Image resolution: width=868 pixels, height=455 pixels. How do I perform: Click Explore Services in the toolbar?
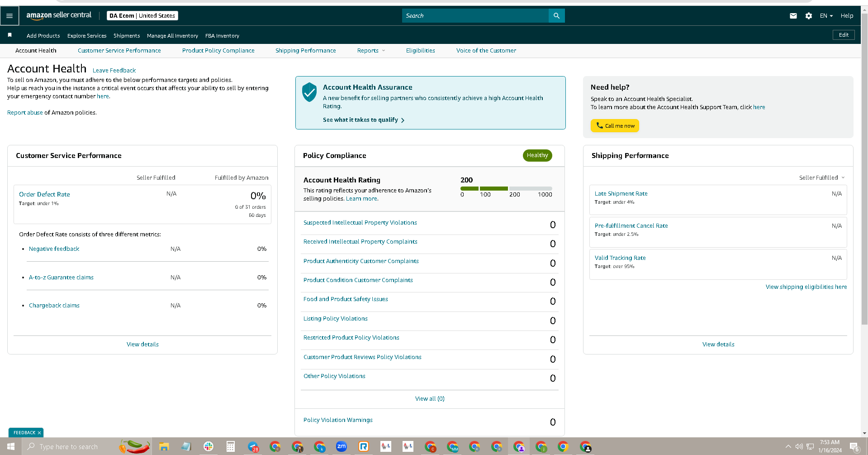pyautogui.click(x=87, y=36)
